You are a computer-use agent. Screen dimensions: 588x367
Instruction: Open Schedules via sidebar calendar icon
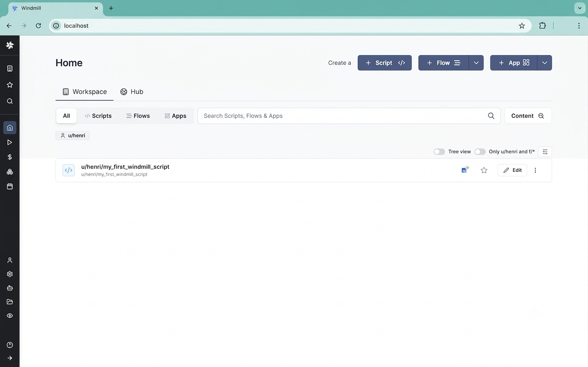tap(9, 186)
